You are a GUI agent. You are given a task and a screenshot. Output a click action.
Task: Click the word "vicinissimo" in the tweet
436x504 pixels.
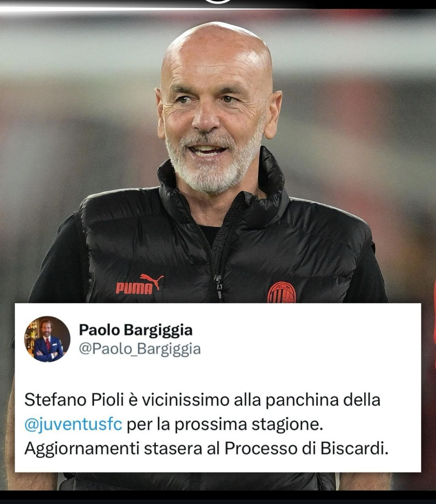185,400
